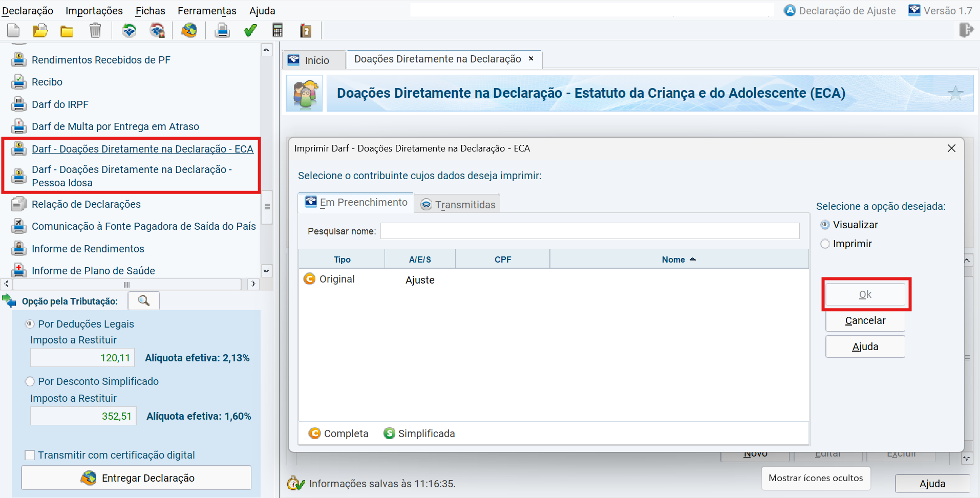This screenshot has height=498, width=980.
Task: Click the green checkmark verify icon
Action: (x=250, y=31)
